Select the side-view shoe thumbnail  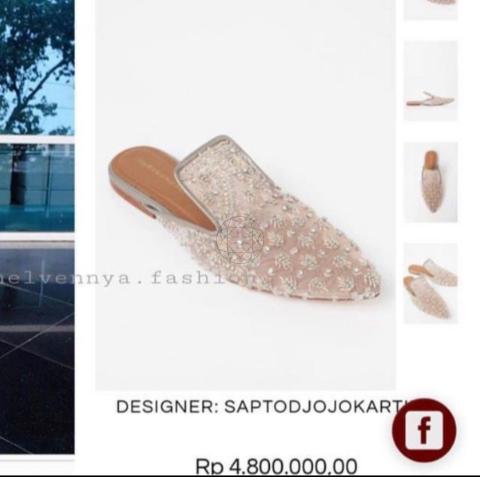click(431, 81)
